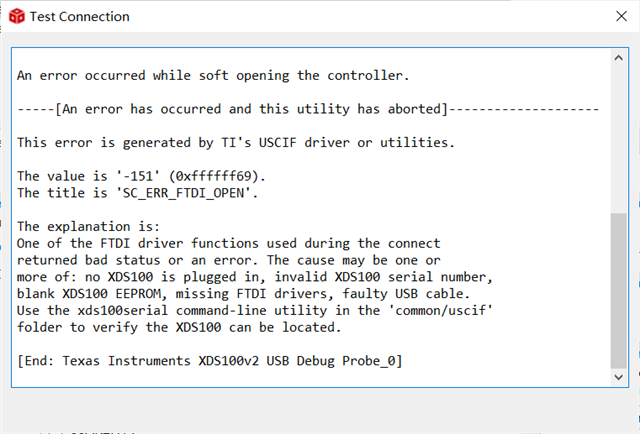Click the 'SC_ERR_FTDI_OPEN' title line
The width and height of the screenshot is (640, 434).
coord(137,192)
